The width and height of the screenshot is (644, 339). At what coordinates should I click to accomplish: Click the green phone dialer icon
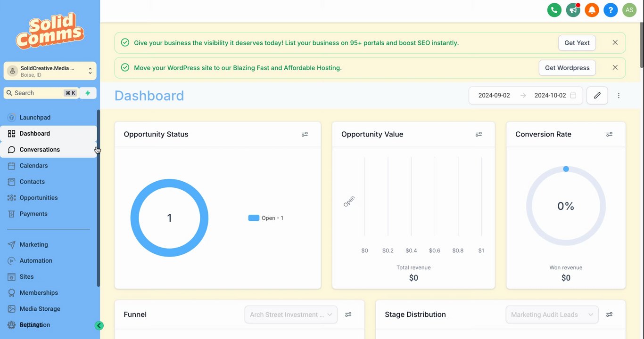554,10
